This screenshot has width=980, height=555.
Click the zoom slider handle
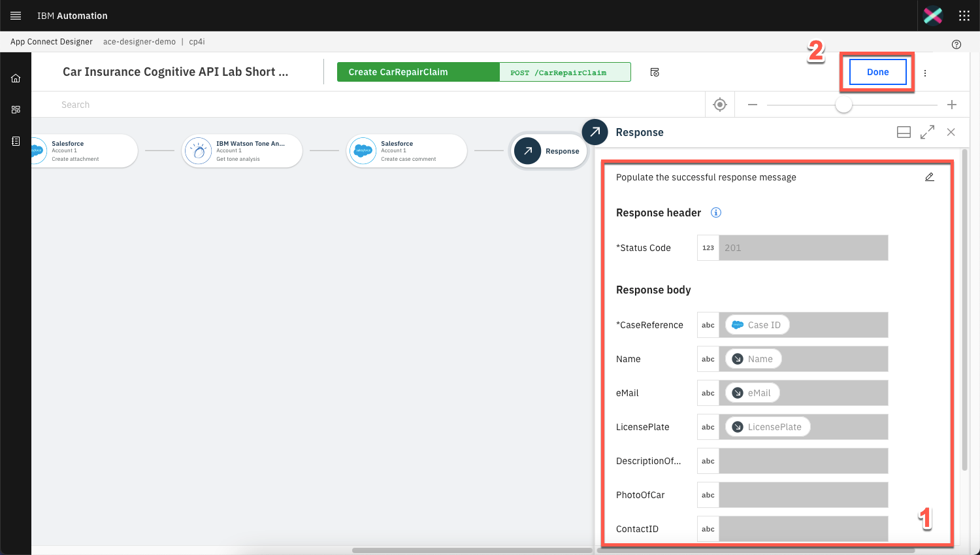coord(843,105)
